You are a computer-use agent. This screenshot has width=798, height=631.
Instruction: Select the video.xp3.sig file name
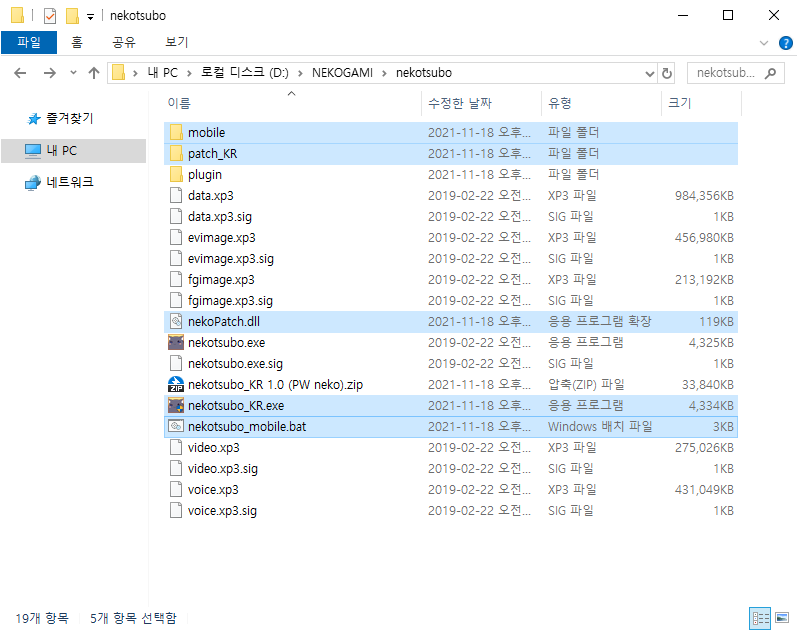(x=222, y=469)
